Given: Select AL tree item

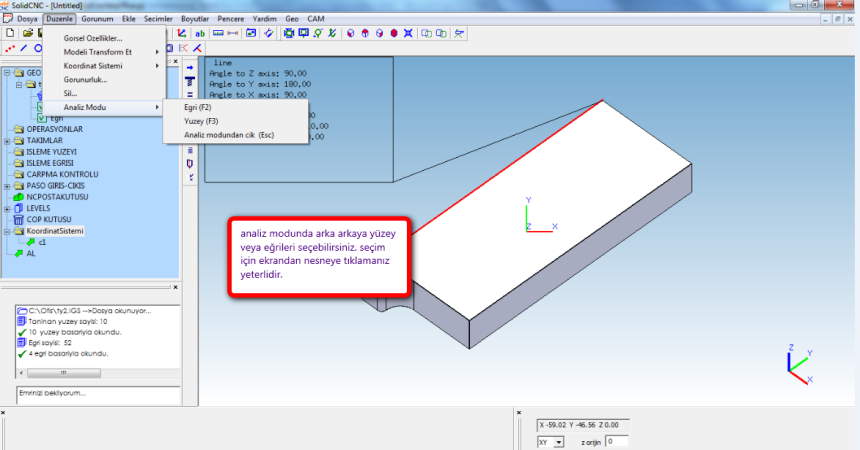Looking at the screenshot, I should click(x=31, y=254).
